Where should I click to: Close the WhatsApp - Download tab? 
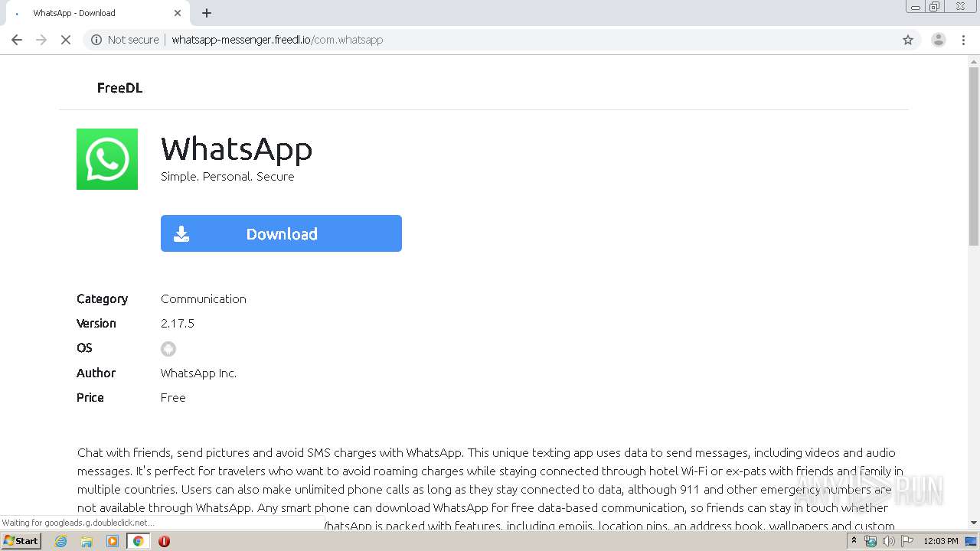tap(178, 13)
